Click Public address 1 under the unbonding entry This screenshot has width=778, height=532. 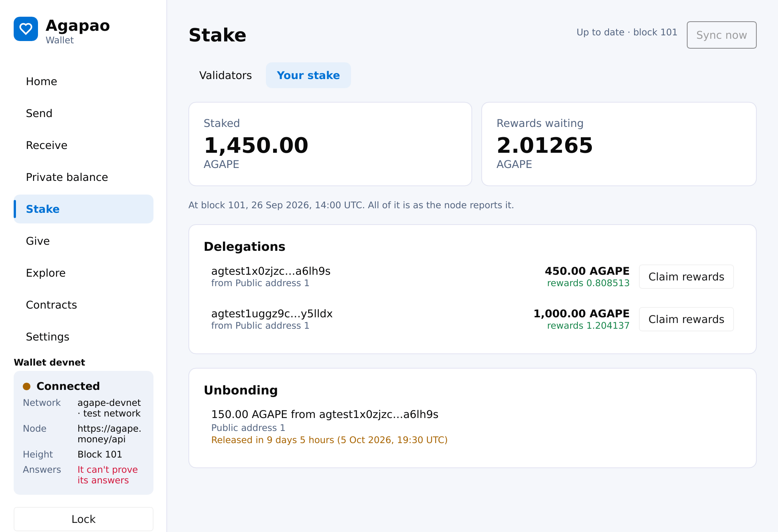click(x=248, y=428)
